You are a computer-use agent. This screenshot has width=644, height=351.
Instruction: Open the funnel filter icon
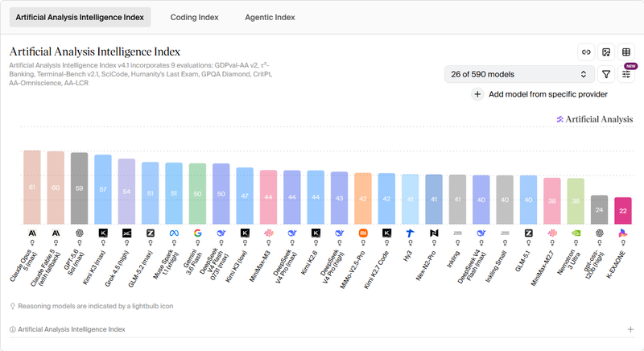pyautogui.click(x=606, y=74)
